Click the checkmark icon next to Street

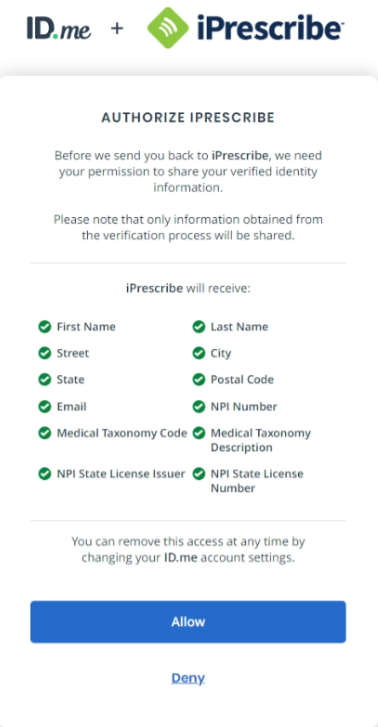coord(45,353)
